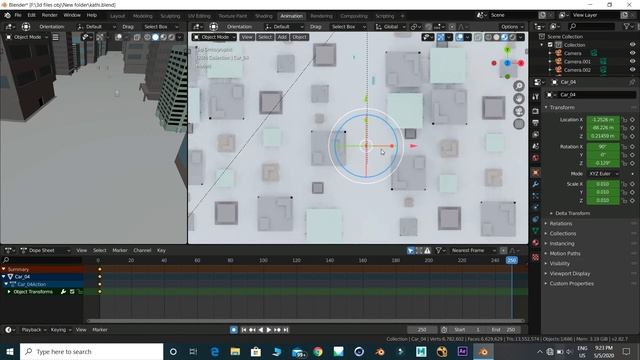The image size is (640, 360).
Task: Open the Playback popover in the timeline
Action: pyautogui.click(x=33, y=330)
